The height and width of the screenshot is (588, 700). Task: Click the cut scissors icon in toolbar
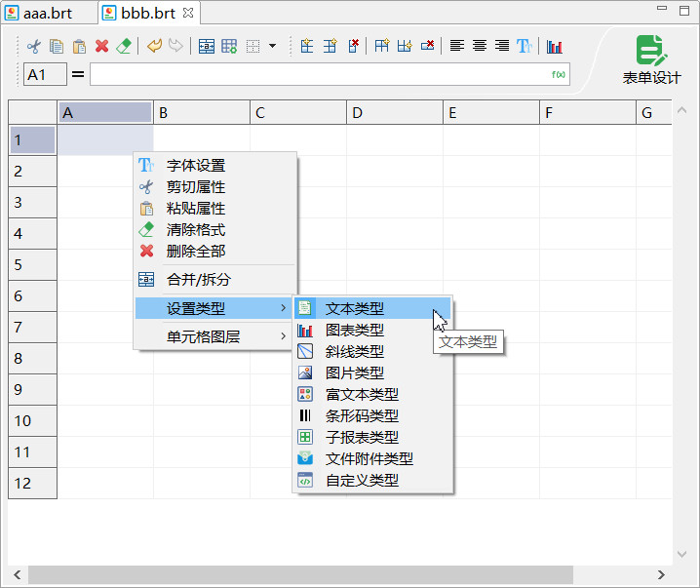(34, 46)
